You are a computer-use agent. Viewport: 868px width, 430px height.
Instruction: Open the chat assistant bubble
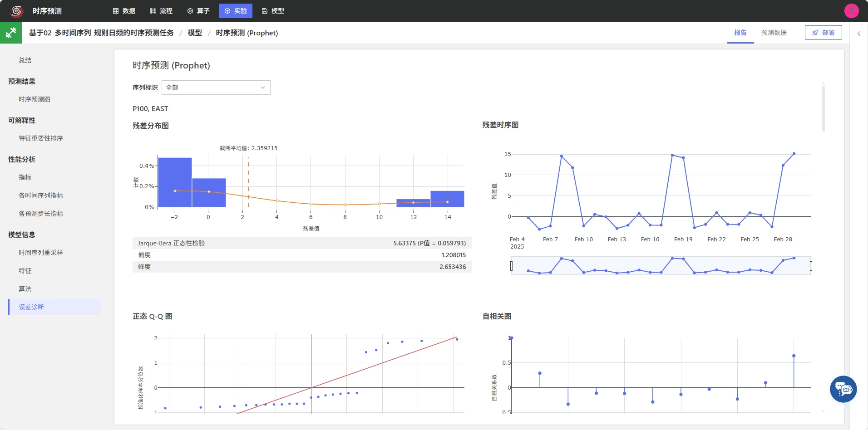(x=843, y=389)
